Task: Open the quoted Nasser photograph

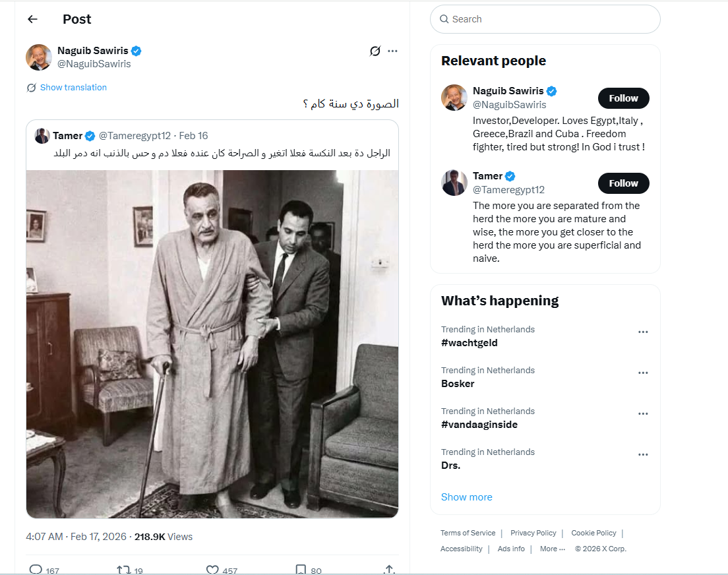Action: coord(212,343)
